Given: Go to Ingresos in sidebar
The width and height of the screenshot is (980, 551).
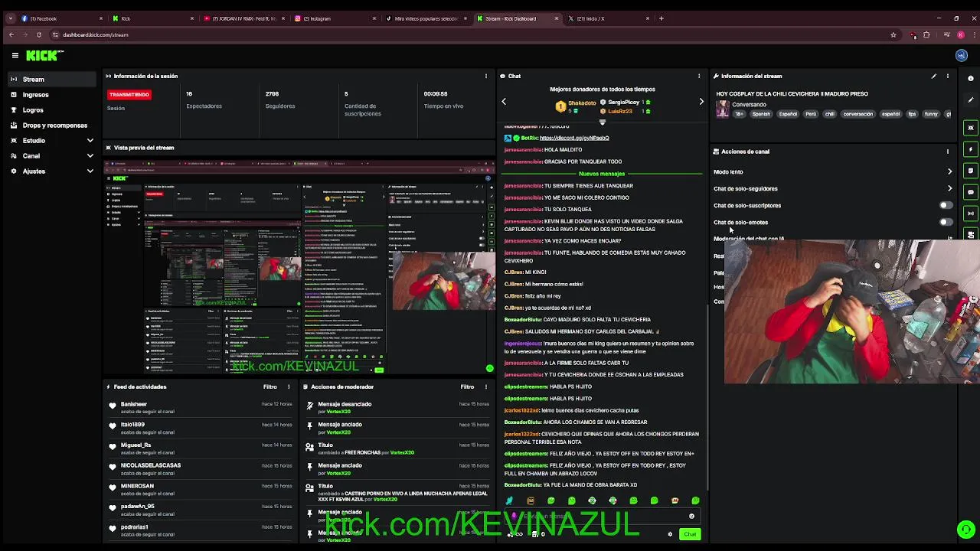Looking at the screenshot, I should pos(54,94).
